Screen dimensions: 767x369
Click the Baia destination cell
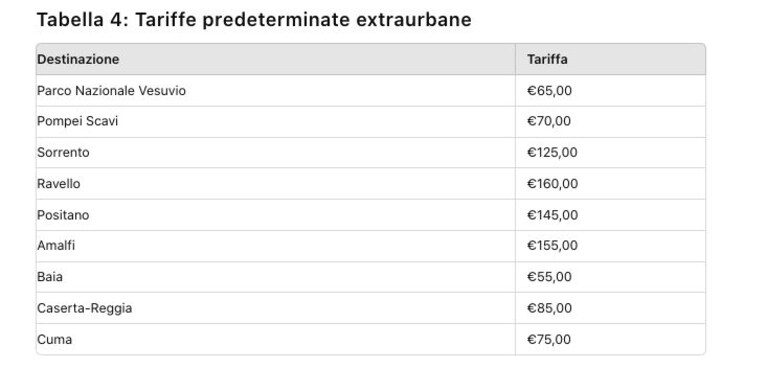pyautogui.click(x=275, y=277)
